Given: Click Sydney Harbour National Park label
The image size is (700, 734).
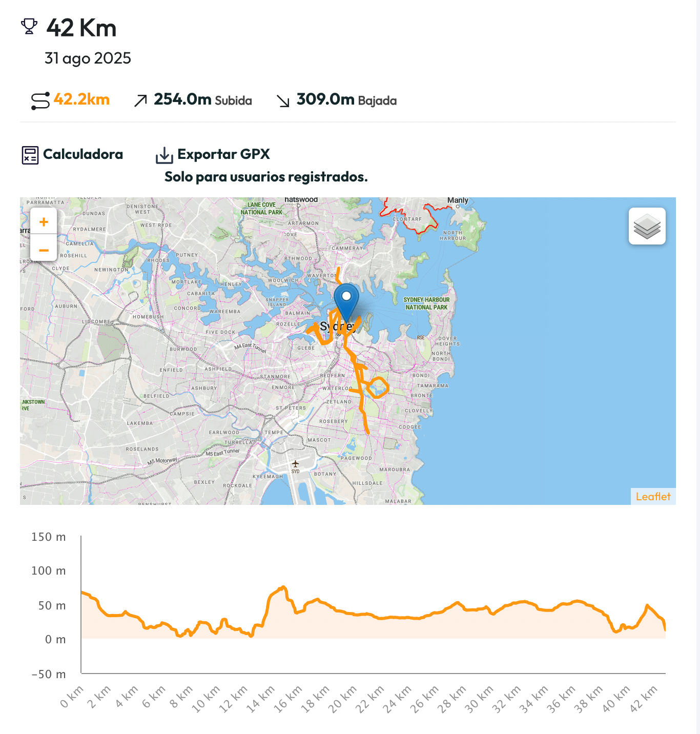Looking at the screenshot, I should (x=426, y=303).
